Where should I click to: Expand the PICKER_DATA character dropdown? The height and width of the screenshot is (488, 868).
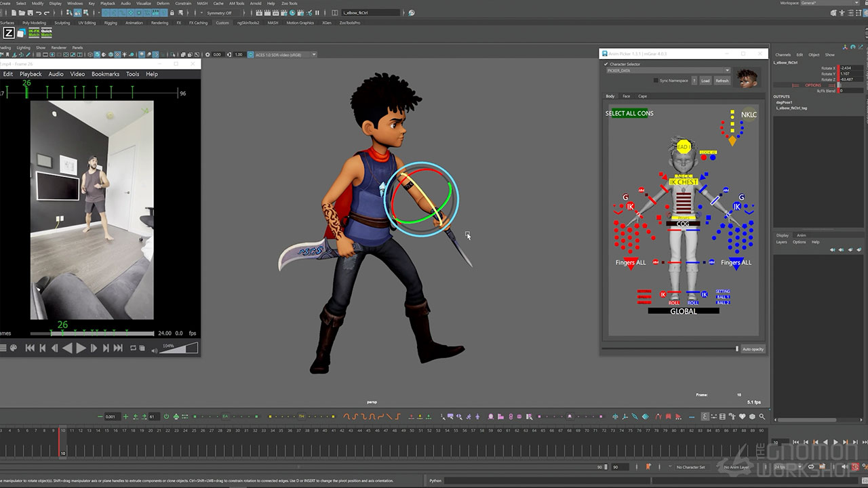tap(667, 70)
